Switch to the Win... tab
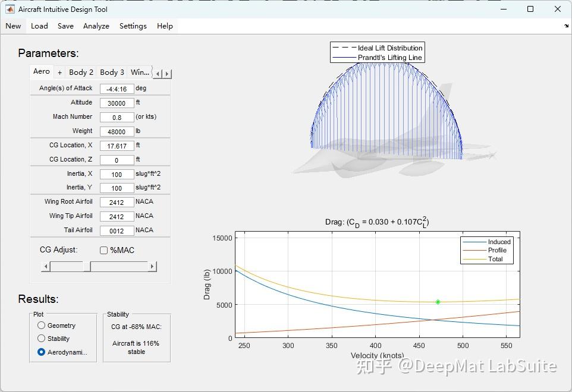The image size is (572, 392). (x=140, y=72)
